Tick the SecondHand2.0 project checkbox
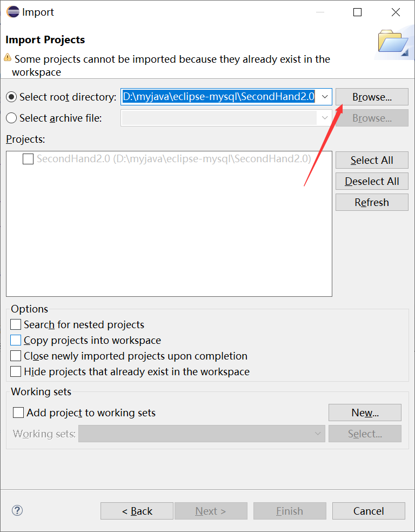 pyautogui.click(x=28, y=159)
